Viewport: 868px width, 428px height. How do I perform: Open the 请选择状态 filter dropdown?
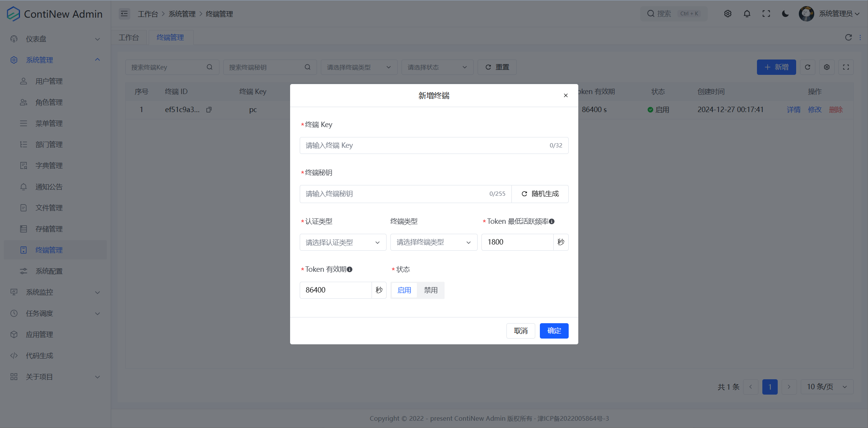coord(437,67)
